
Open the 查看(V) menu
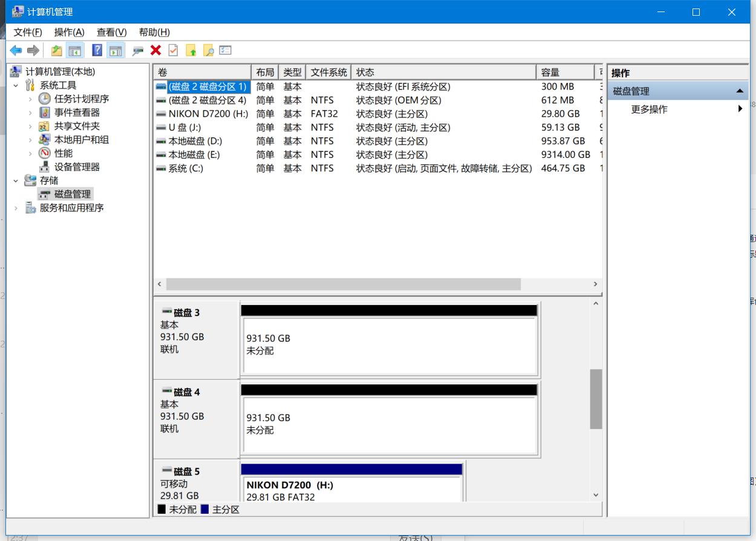coord(111,32)
